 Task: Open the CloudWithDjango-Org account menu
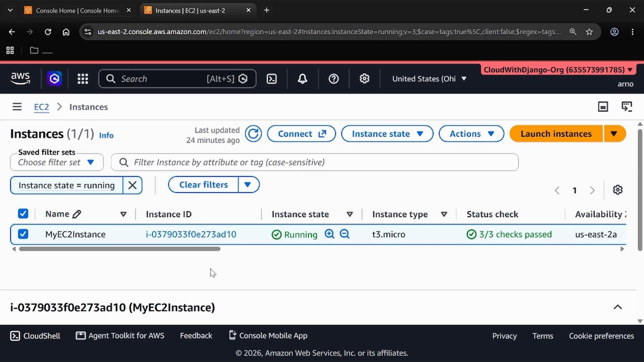coord(558,70)
